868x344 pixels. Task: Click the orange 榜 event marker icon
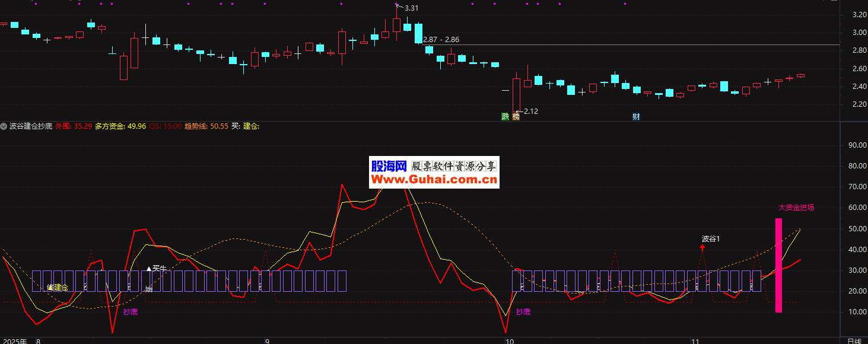click(516, 117)
